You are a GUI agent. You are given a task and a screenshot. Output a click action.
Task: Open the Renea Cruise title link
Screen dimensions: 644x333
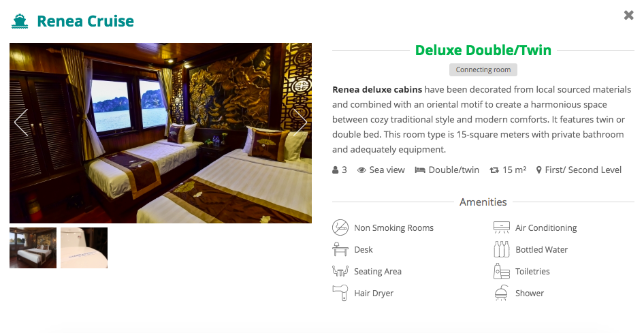click(85, 21)
